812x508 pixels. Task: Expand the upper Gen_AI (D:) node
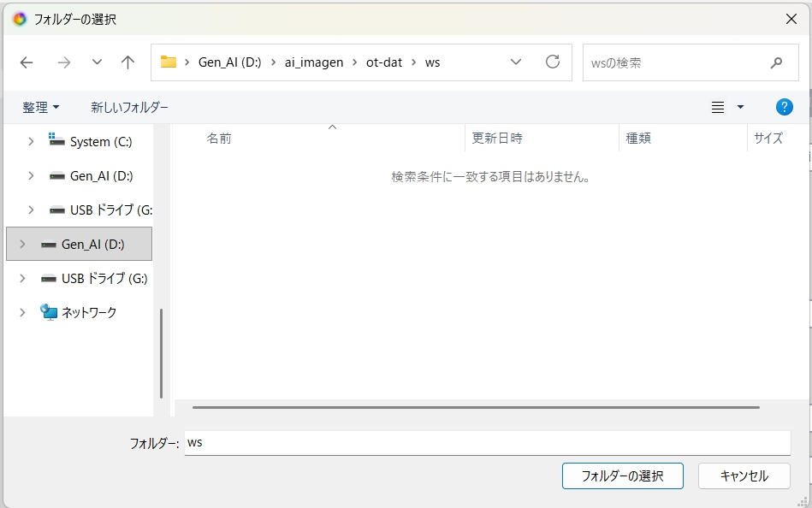31,175
